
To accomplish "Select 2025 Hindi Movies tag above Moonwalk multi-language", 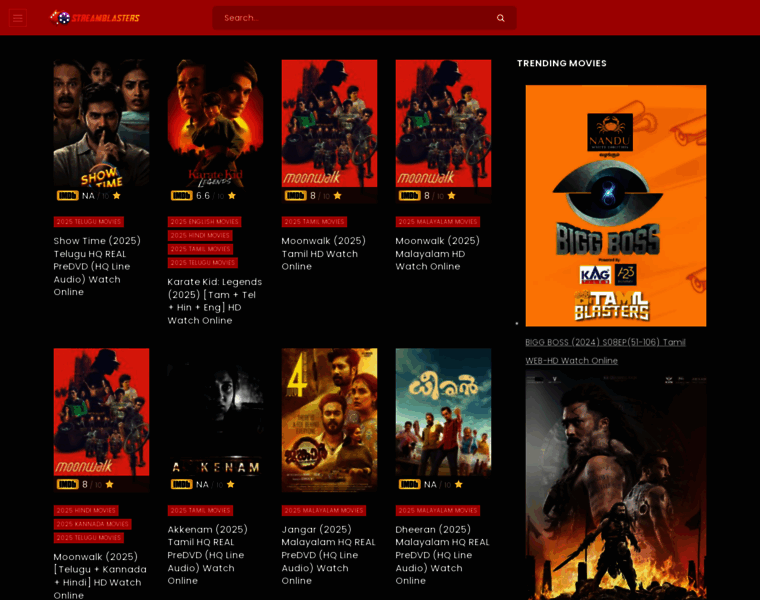I will point(86,510).
